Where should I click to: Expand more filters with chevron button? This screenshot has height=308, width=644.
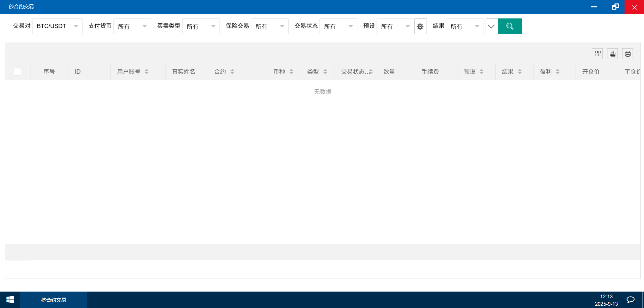(491, 26)
